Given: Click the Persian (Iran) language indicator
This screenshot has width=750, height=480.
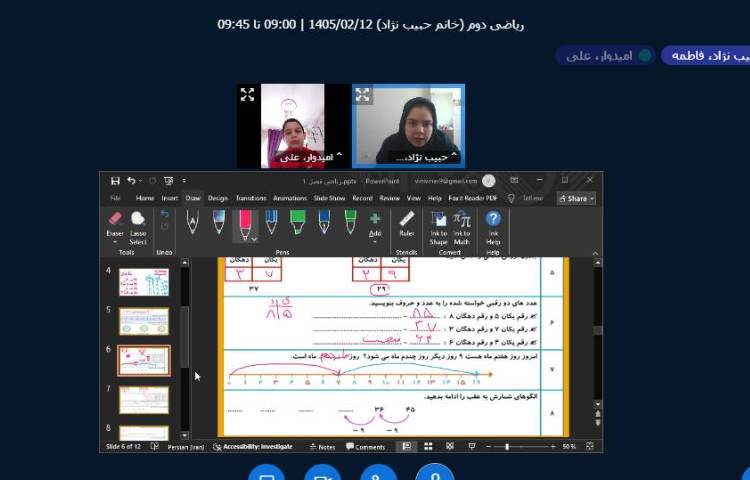Looking at the screenshot, I should 186,447.
